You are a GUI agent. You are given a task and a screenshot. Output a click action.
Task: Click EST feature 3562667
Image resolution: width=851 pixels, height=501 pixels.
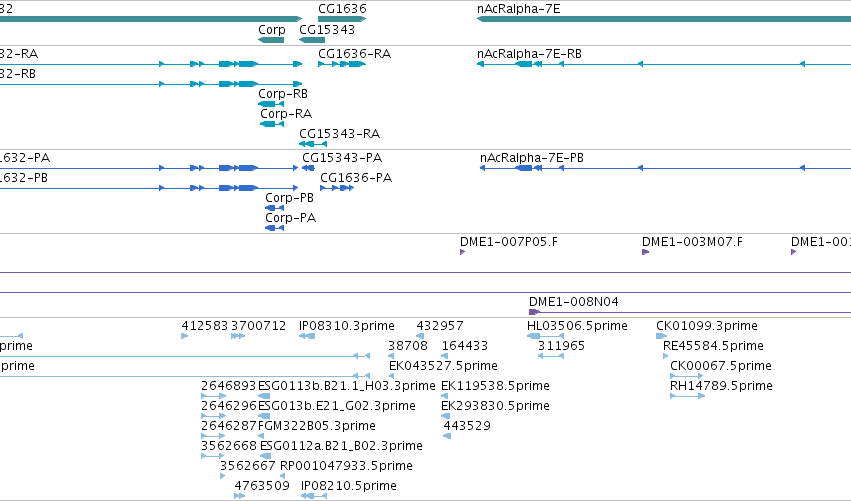point(223,476)
